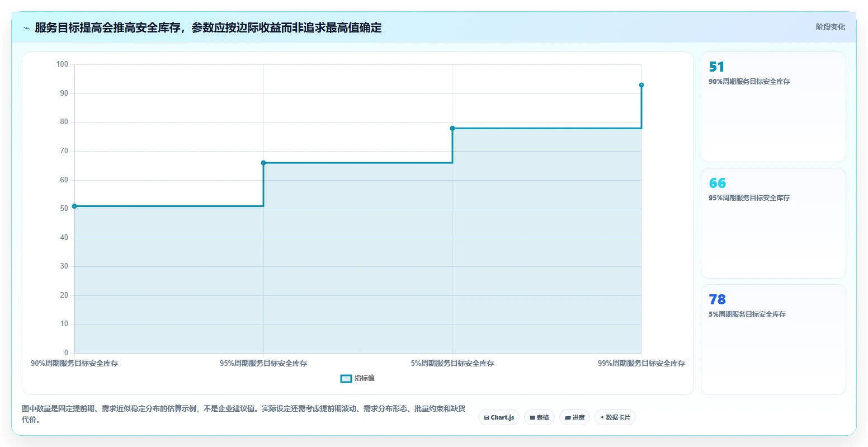
Task: Click y-axis value 0
Action: click(x=66, y=353)
